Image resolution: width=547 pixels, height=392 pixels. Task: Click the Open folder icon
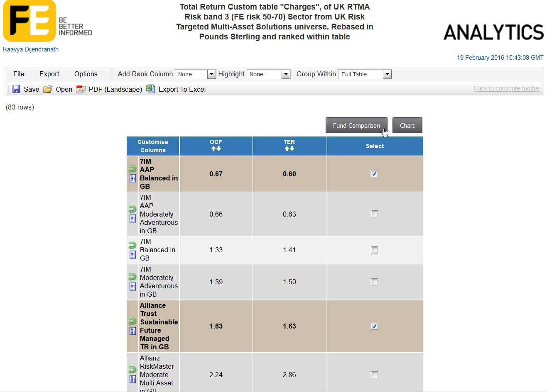pyautogui.click(x=48, y=89)
